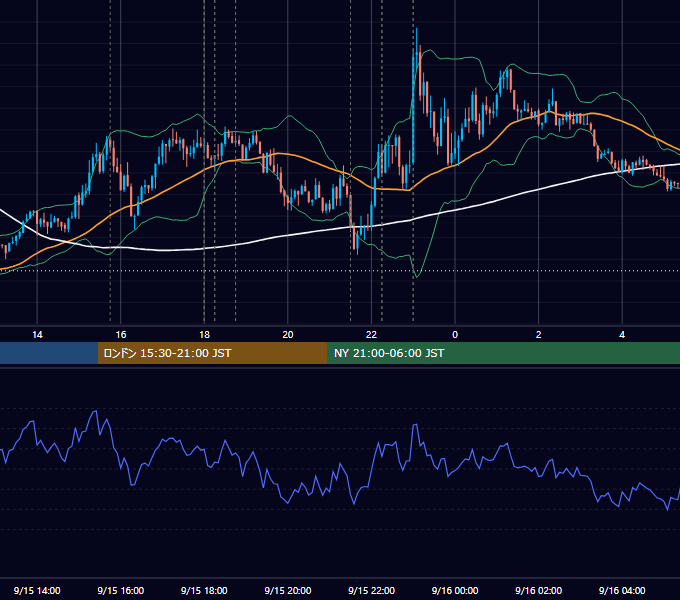Click hour label 22 on upper axis
Viewport: 680px width, 600px height.
371,335
